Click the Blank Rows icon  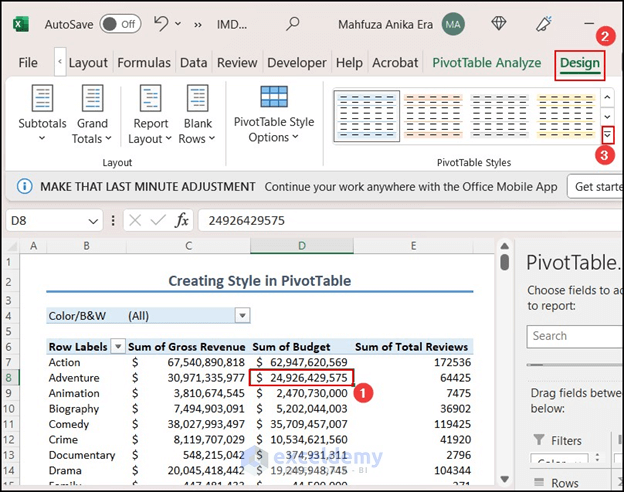tap(197, 100)
